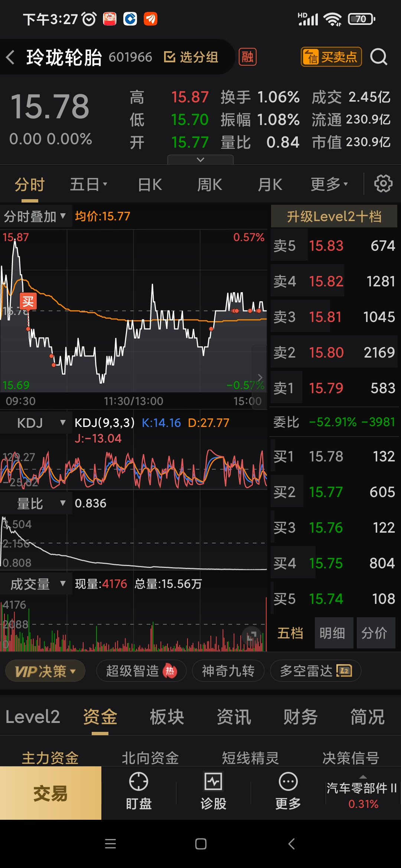Open the 五日 dropdown tab
401x868 pixels.
tap(88, 184)
